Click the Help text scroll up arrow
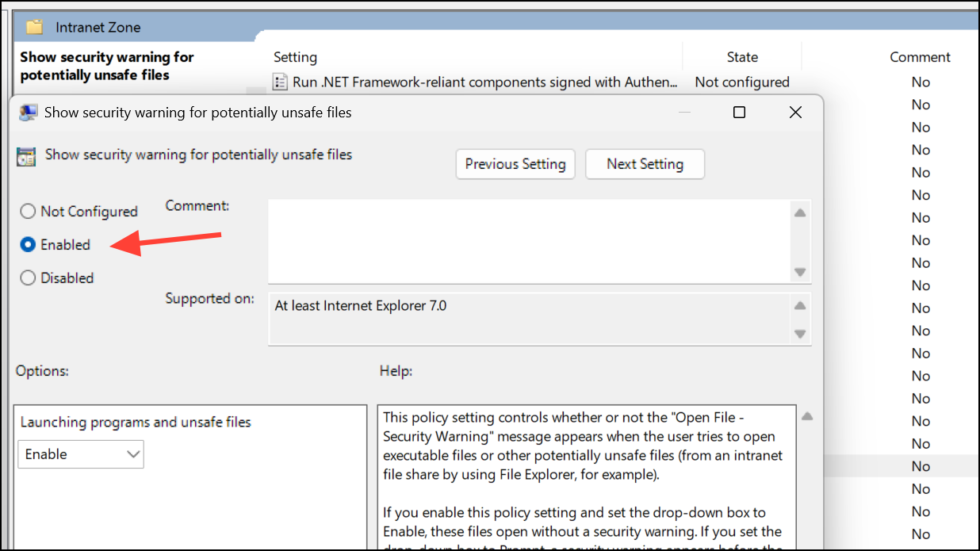 807,416
